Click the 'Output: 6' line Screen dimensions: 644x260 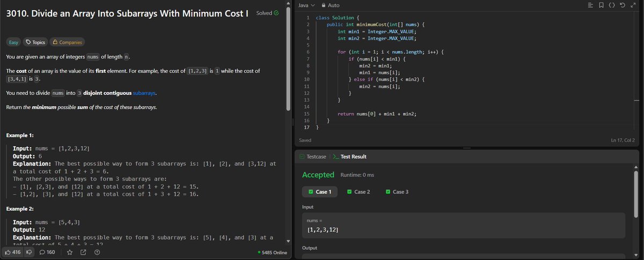pyautogui.click(x=28, y=156)
